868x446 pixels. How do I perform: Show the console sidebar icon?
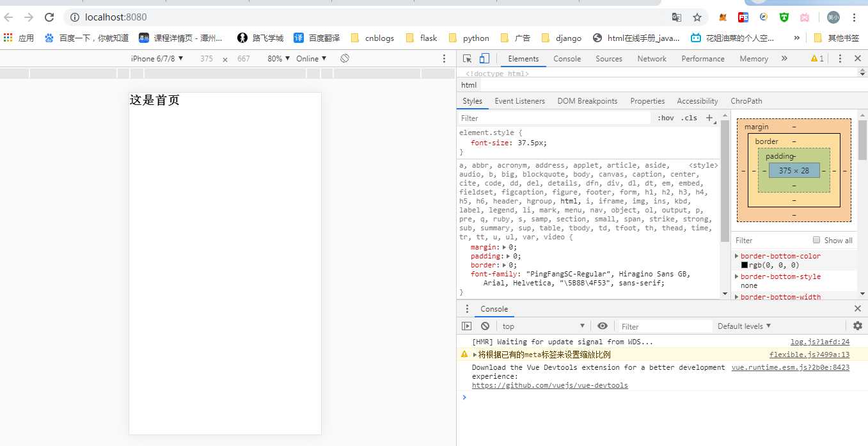click(x=467, y=326)
